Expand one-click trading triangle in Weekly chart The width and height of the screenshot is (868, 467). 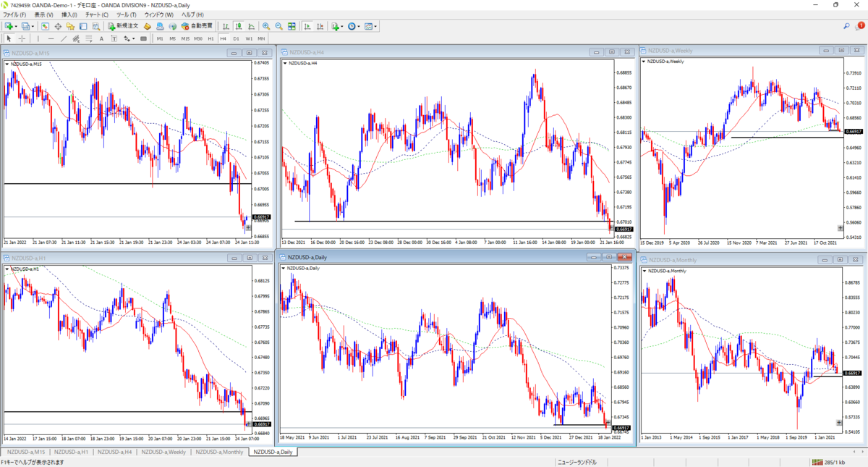click(x=643, y=62)
